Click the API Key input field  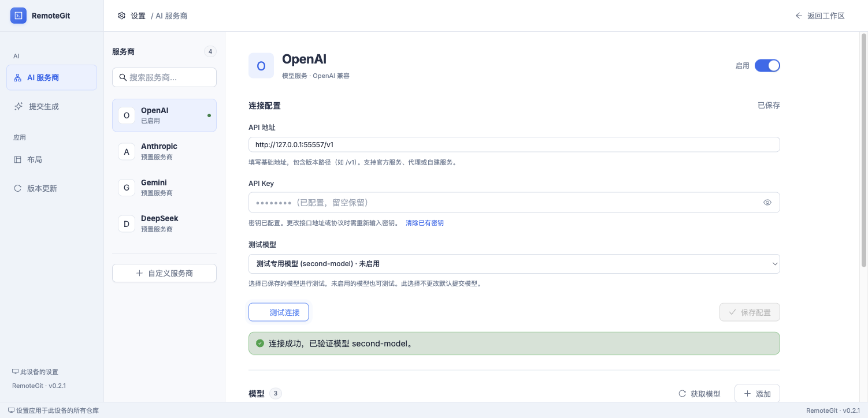514,203
